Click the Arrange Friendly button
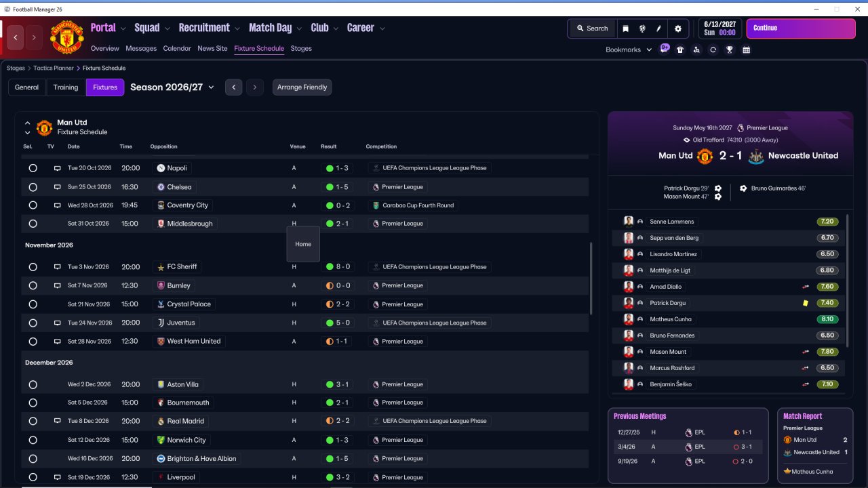Screen dimensions: 868x488 click(302, 87)
